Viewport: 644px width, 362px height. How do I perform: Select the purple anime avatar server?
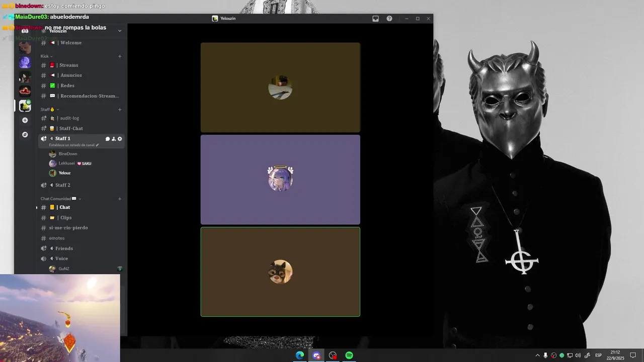(x=25, y=62)
